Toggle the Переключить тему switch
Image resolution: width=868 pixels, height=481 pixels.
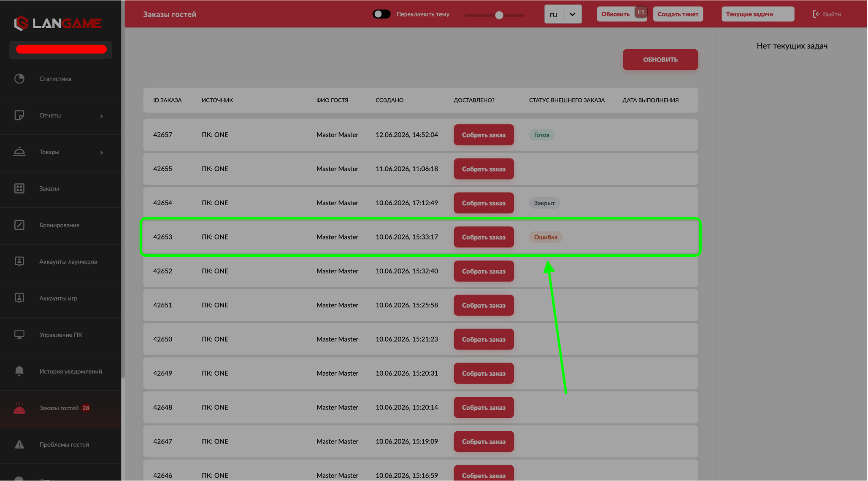pyautogui.click(x=381, y=14)
